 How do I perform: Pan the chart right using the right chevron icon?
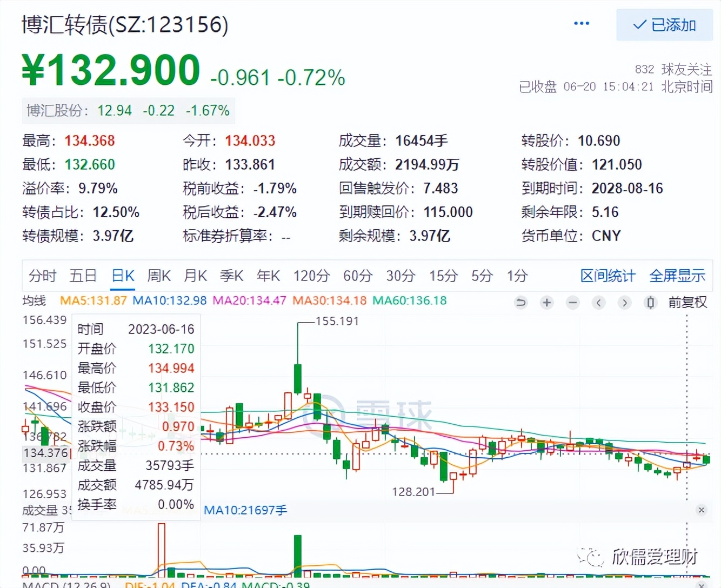624,303
